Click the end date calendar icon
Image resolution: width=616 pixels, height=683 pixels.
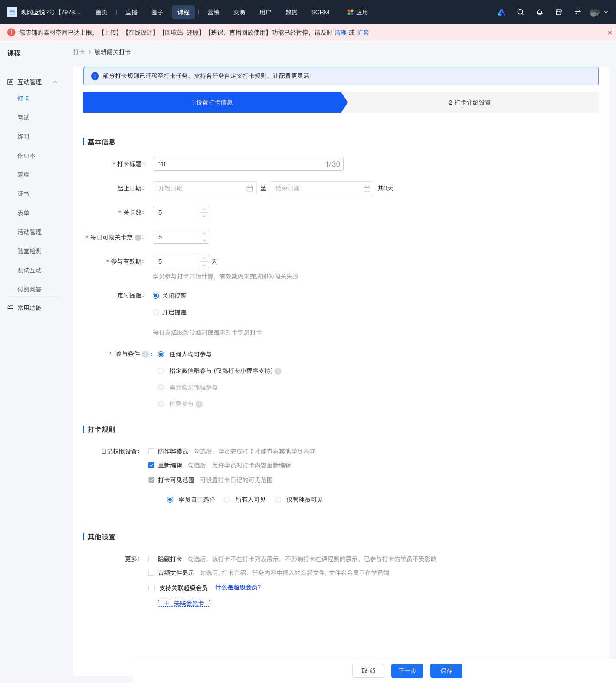(367, 188)
